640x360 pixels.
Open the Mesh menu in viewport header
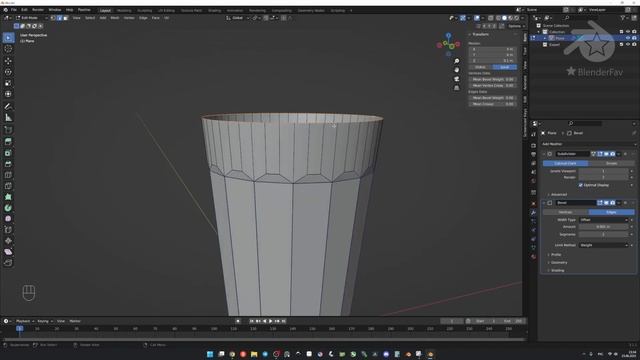[x=115, y=18]
